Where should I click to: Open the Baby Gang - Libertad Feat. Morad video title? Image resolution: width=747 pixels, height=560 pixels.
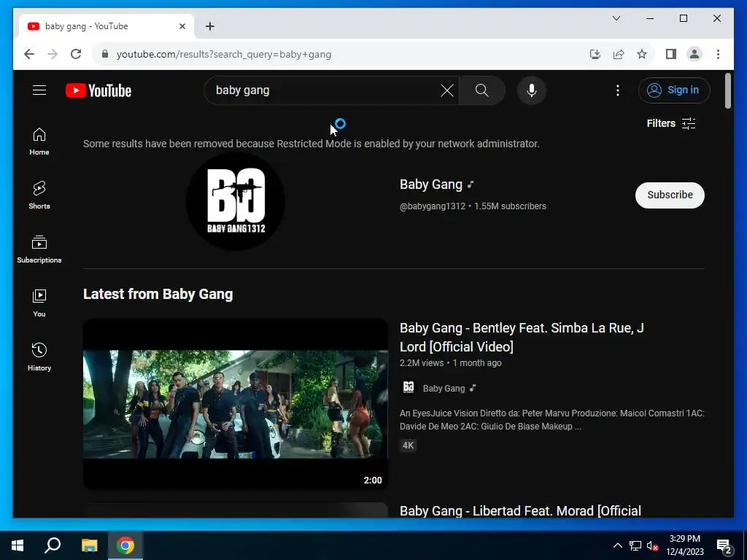point(520,511)
